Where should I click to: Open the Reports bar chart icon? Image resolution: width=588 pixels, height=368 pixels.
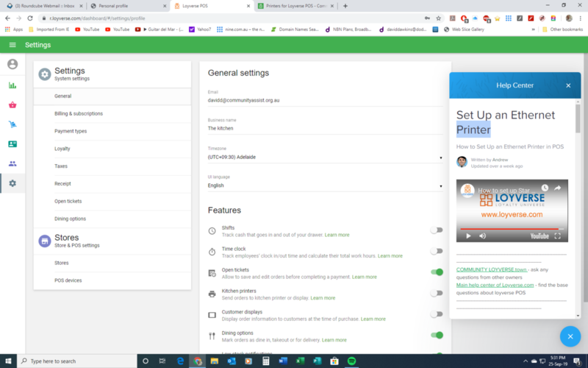[12, 85]
